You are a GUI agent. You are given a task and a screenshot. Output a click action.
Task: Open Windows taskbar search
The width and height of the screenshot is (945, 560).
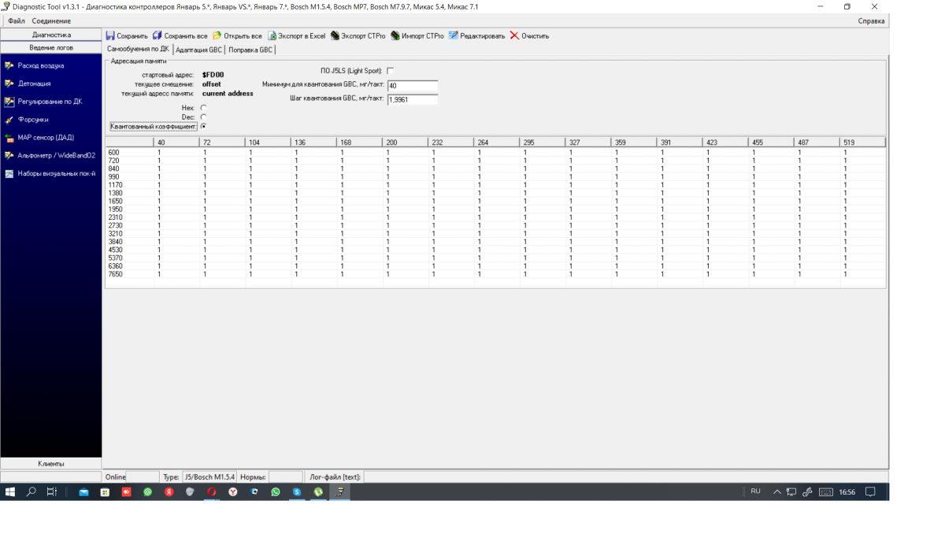click(31, 491)
